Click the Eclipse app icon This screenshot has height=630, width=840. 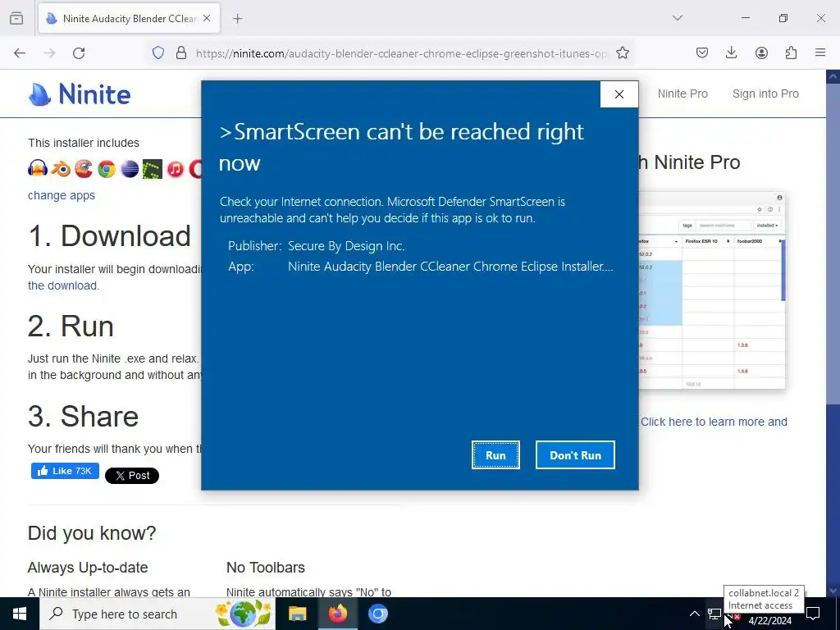(130, 169)
